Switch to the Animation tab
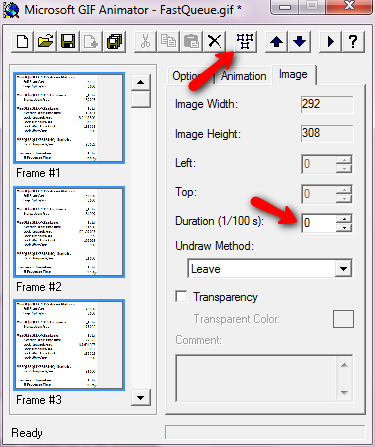The image size is (375, 447). (x=244, y=76)
